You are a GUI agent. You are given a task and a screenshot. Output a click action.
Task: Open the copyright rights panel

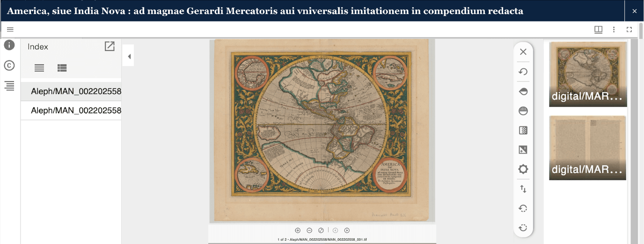[9, 66]
